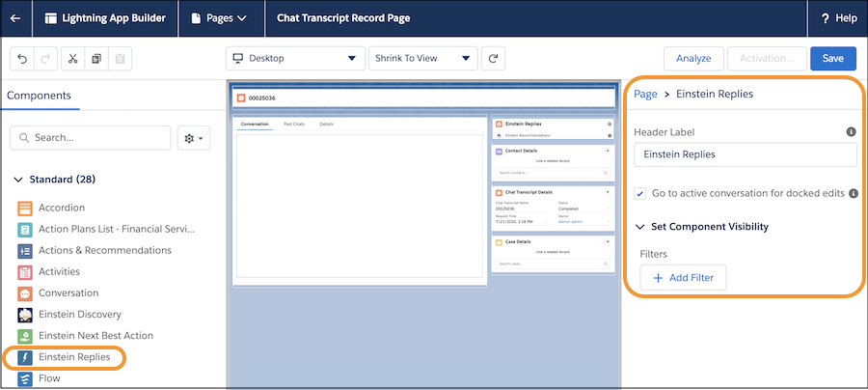Click the Page breadcrumb link

pyautogui.click(x=645, y=94)
